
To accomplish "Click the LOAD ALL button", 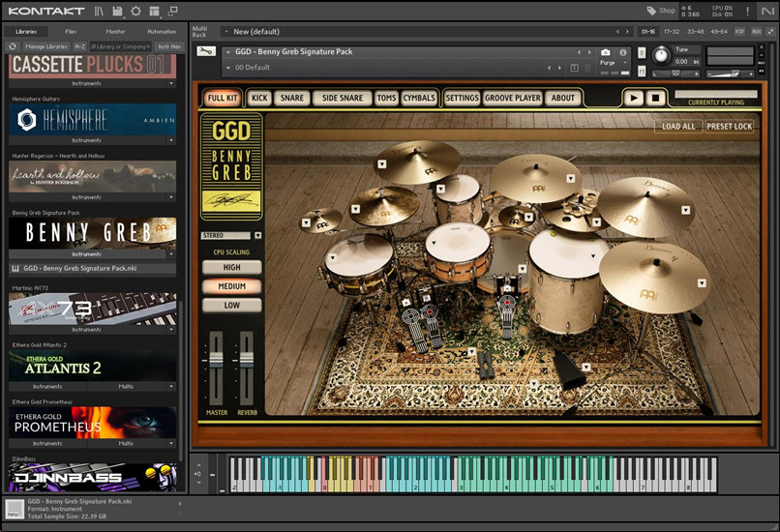I will (x=677, y=127).
